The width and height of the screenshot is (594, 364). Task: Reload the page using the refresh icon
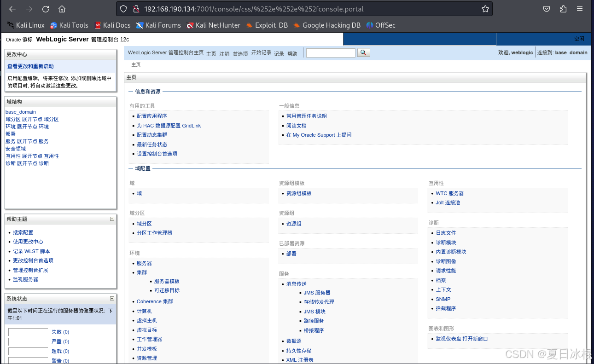coord(45,9)
